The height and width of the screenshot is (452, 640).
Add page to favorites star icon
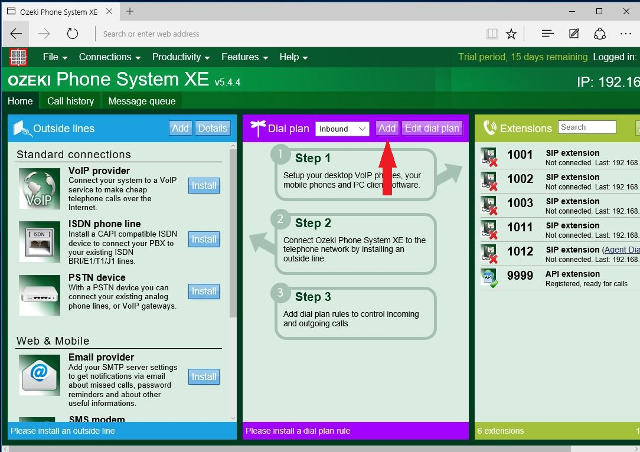(511, 34)
